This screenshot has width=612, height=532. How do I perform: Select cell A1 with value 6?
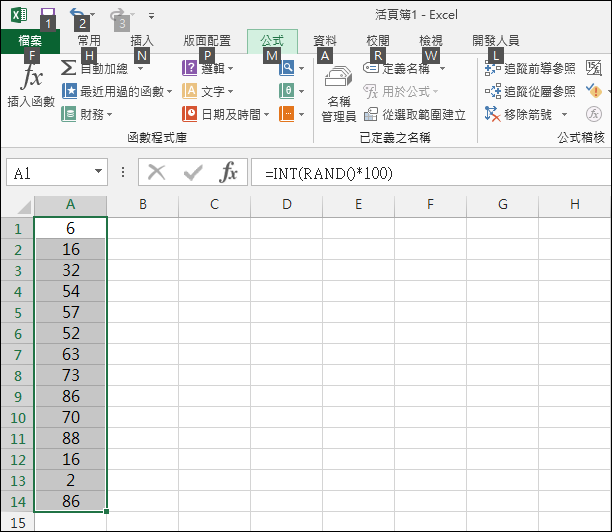click(x=70, y=228)
